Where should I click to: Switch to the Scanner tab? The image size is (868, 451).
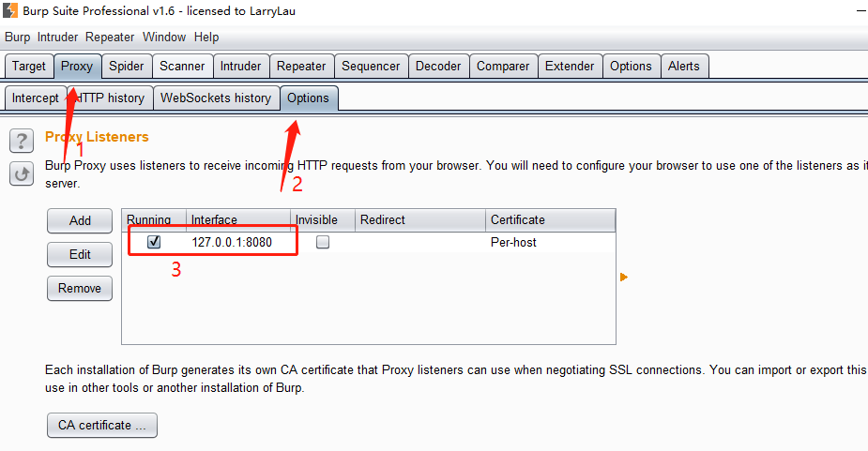[182, 67]
